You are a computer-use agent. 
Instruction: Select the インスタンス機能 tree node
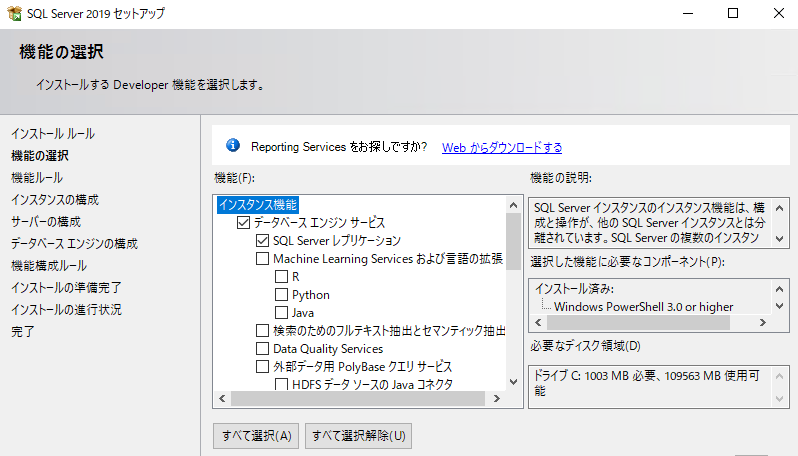258,205
